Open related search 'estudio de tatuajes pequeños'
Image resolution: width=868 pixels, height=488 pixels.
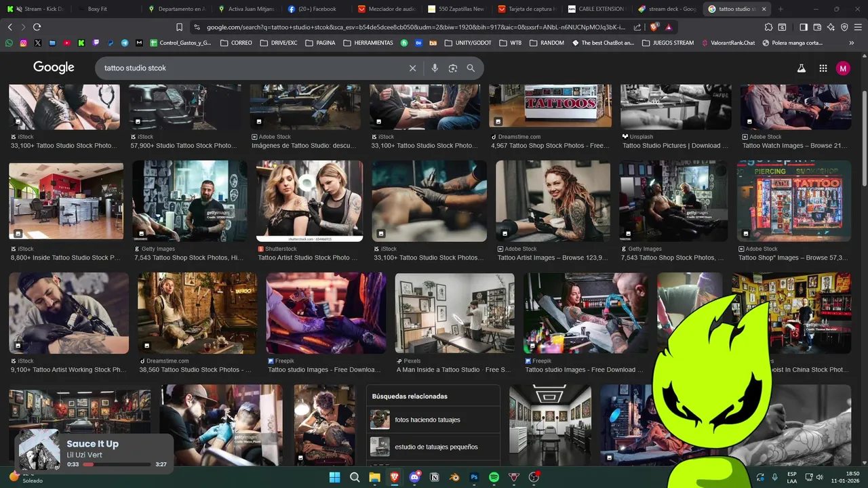click(x=433, y=447)
